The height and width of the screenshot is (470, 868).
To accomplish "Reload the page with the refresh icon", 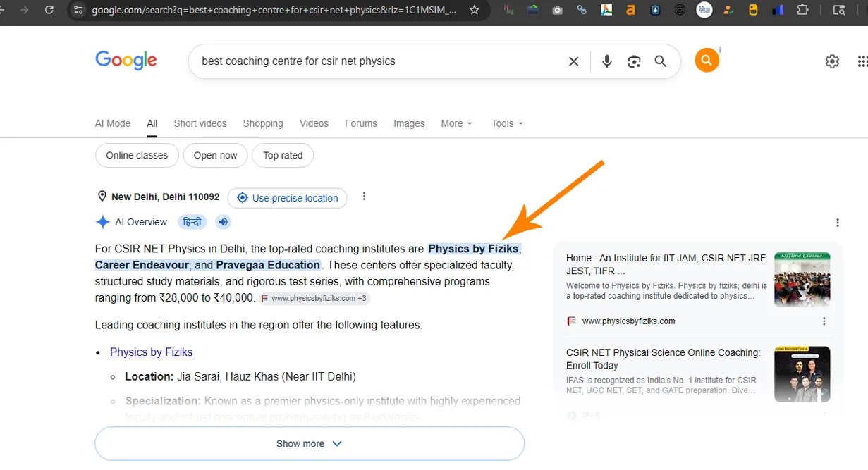I will 49,10.
